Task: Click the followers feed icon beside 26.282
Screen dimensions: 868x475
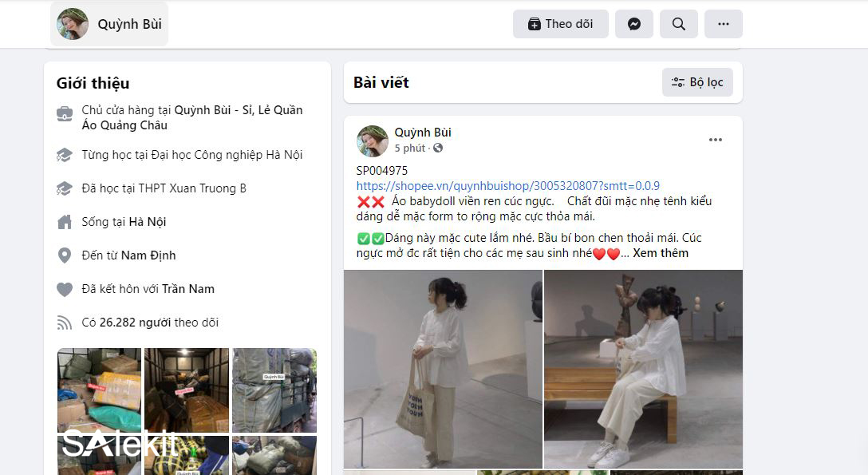Action: pos(65,323)
